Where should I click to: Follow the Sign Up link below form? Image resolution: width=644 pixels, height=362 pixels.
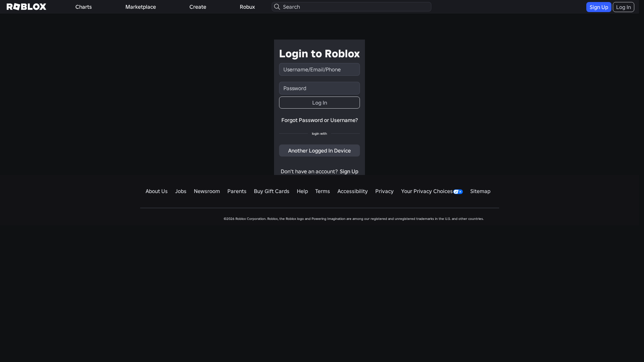(x=349, y=171)
